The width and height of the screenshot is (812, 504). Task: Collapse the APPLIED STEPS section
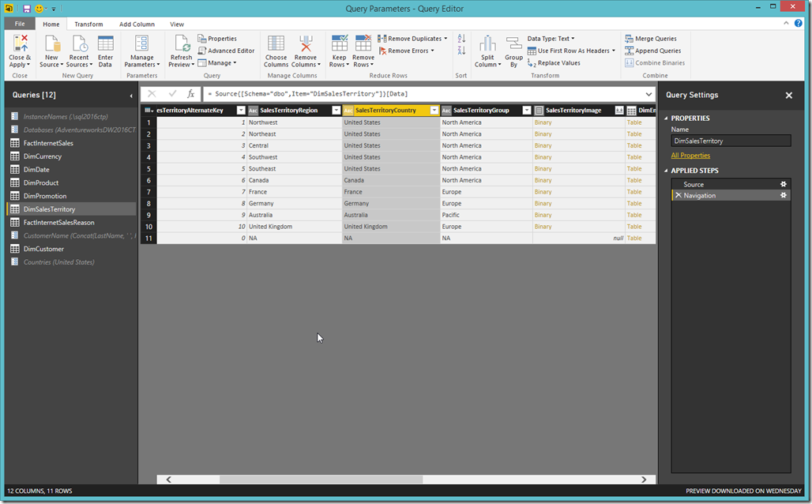point(667,171)
